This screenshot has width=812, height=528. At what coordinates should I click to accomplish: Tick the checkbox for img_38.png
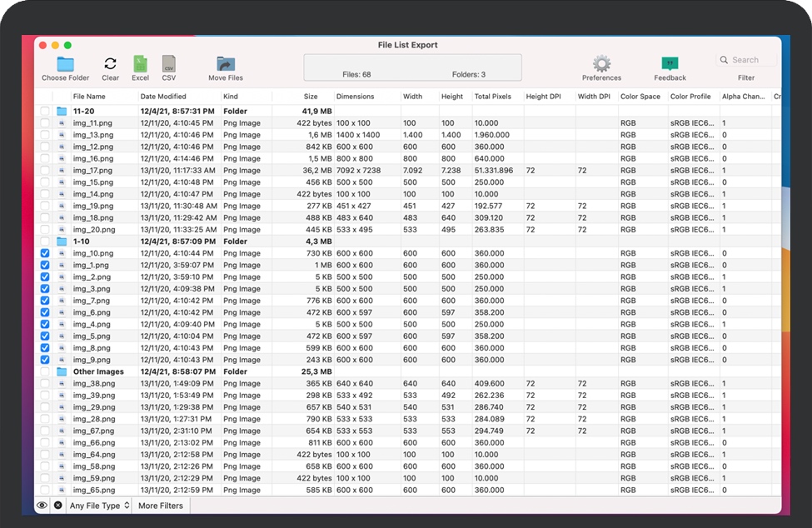click(x=45, y=384)
